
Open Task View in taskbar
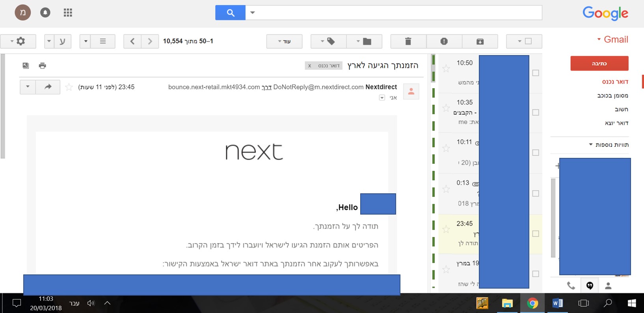point(583,303)
